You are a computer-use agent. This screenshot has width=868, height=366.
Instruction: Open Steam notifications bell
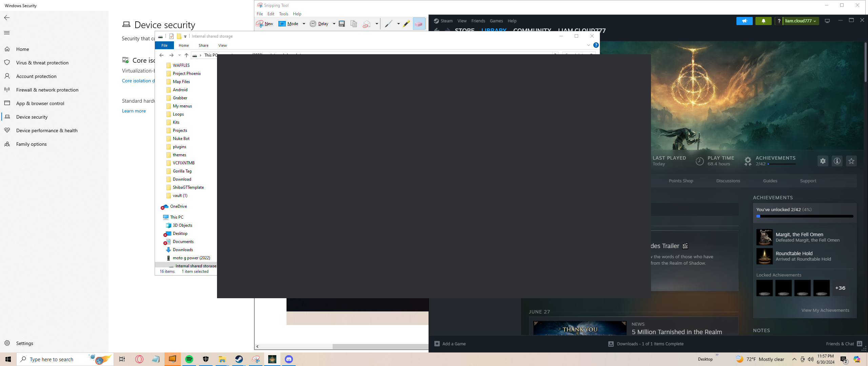[x=764, y=21]
